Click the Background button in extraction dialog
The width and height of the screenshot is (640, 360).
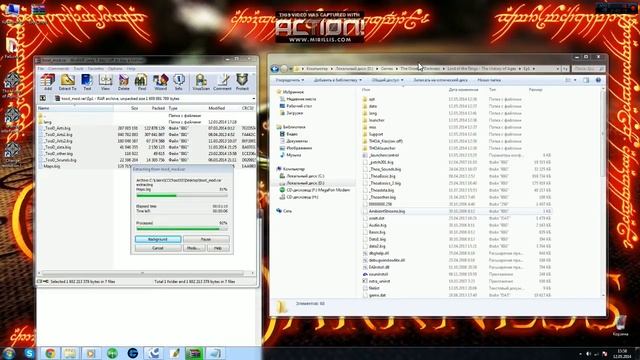(x=158, y=239)
